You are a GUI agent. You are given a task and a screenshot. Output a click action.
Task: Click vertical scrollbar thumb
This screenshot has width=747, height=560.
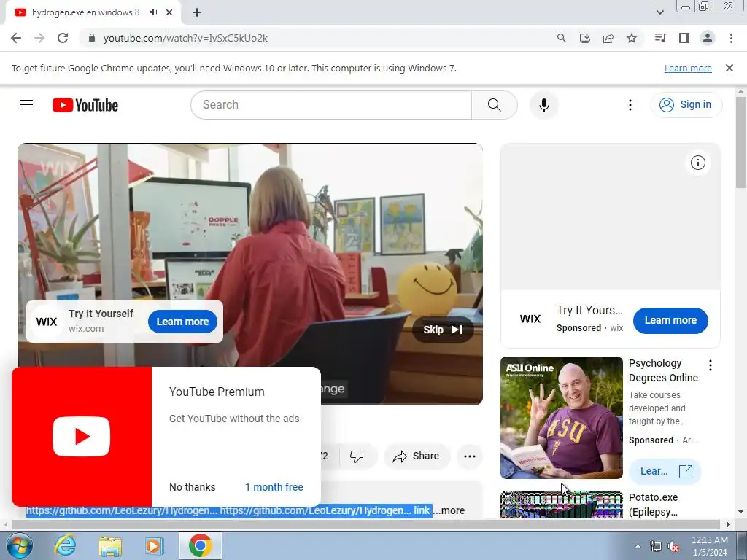pos(740,142)
